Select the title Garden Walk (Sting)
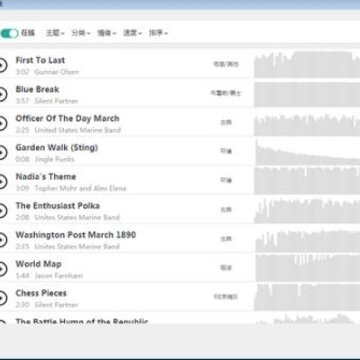Image resolution: width=360 pixels, height=360 pixels. coord(57,148)
